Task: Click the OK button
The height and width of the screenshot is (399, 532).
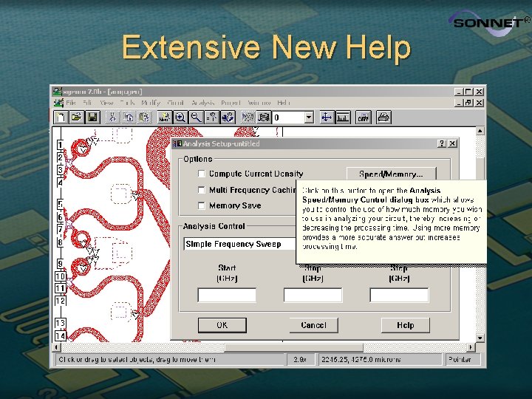Action: click(222, 325)
